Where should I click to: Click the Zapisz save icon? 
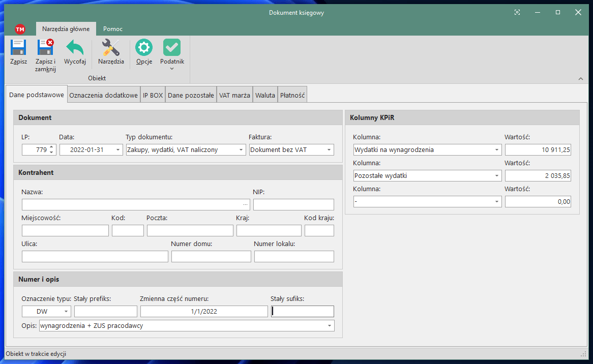pyautogui.click(x=18, y=48)
